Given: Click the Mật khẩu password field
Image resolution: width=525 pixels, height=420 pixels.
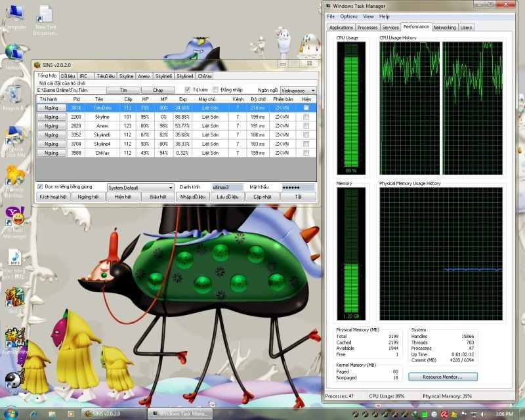Looking at the screenshot, I should pos(299,188).
